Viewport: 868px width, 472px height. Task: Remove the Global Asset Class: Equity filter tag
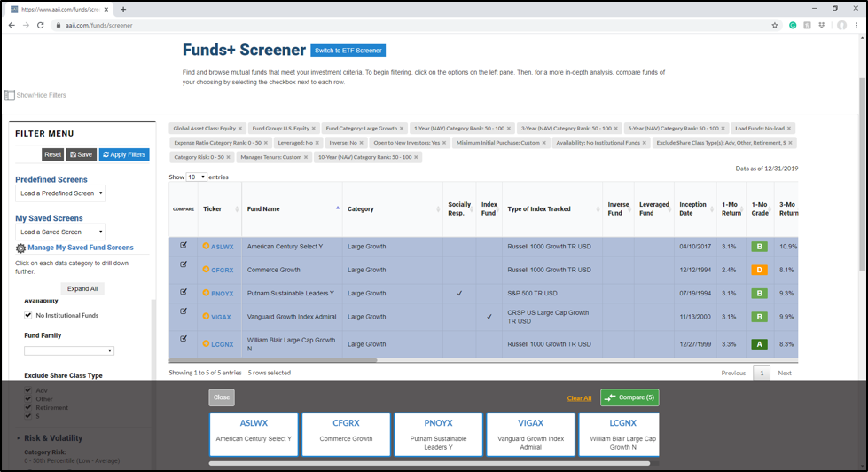tap(240, 129)
